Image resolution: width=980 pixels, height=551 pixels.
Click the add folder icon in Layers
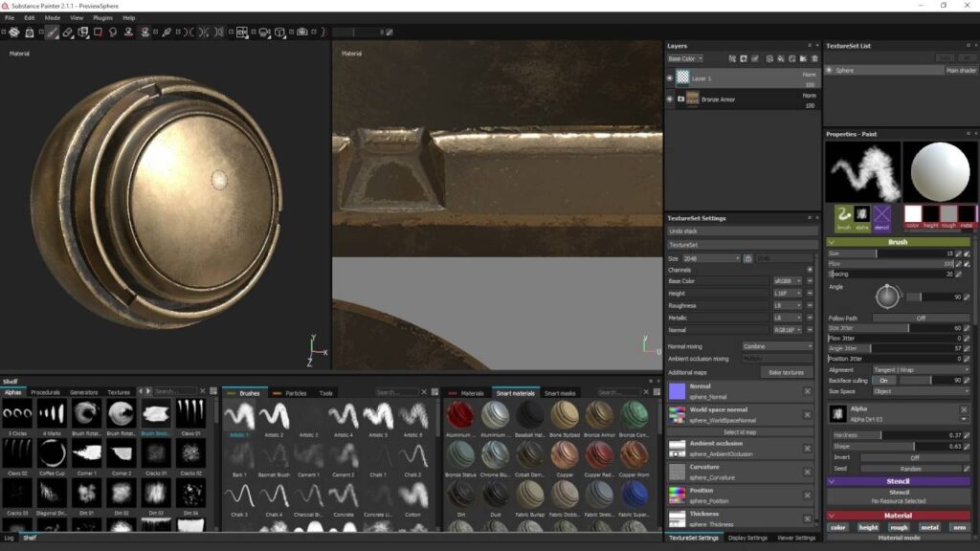click(803, 58)
